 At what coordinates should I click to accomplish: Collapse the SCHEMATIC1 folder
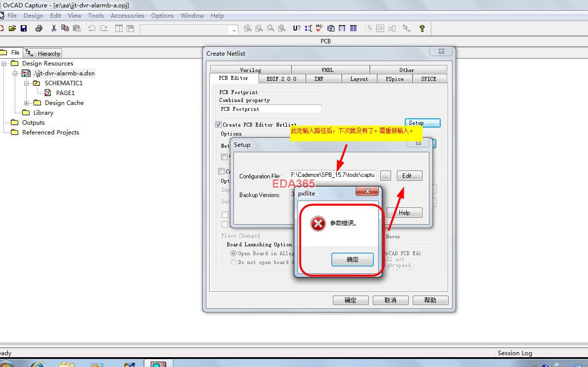26,83
